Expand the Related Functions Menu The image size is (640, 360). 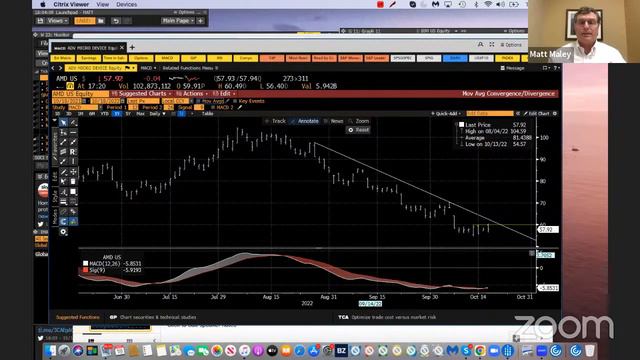[x=190, y=68]
